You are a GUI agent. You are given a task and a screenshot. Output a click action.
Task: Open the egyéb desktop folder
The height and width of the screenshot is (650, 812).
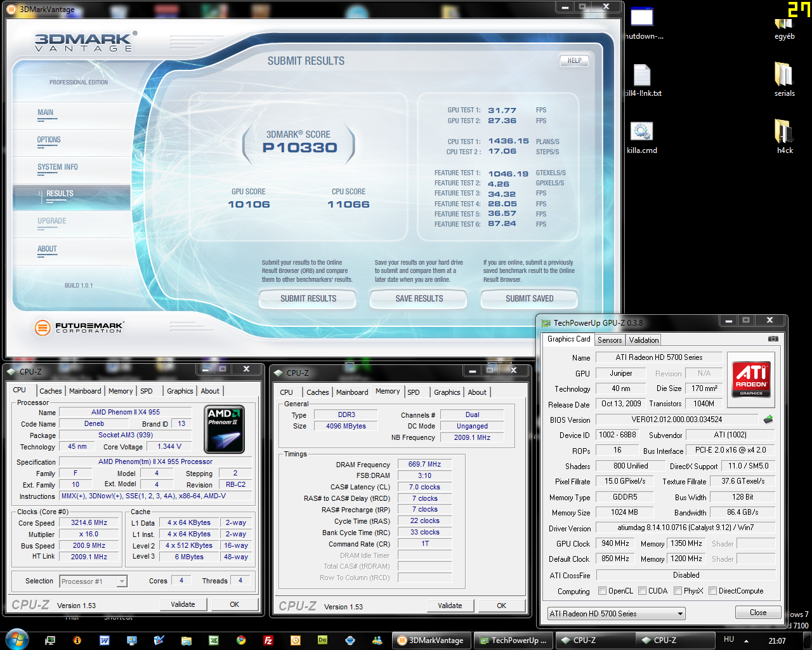(x=784, y=29)
